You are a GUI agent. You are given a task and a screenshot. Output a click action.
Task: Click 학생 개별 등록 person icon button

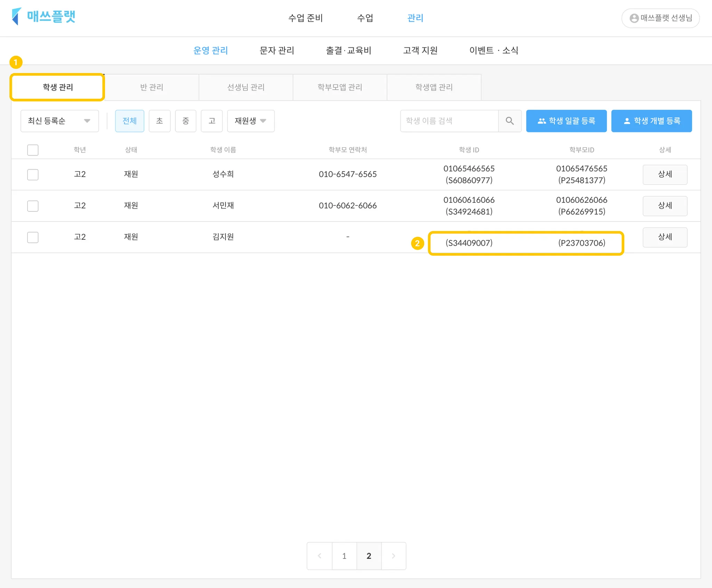[651, 121]
